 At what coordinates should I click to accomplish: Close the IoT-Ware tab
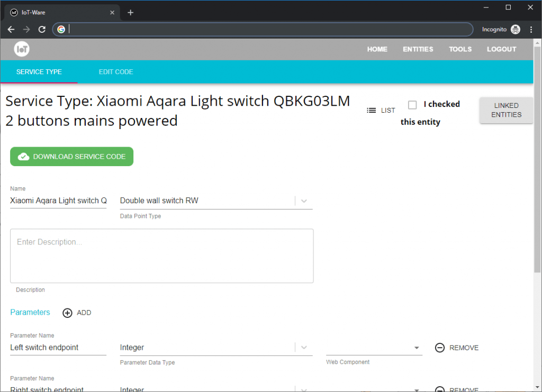click(112, 13)
